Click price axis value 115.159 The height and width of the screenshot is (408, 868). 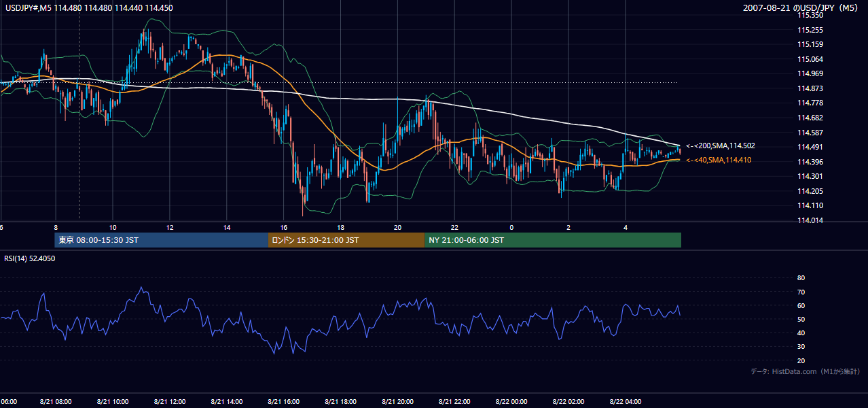tap(810, 45)
